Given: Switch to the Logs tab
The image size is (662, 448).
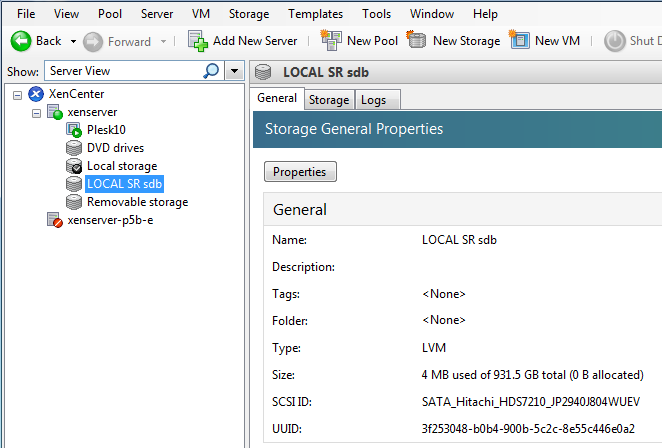Looking at the screenshot, I should [373, 100].
